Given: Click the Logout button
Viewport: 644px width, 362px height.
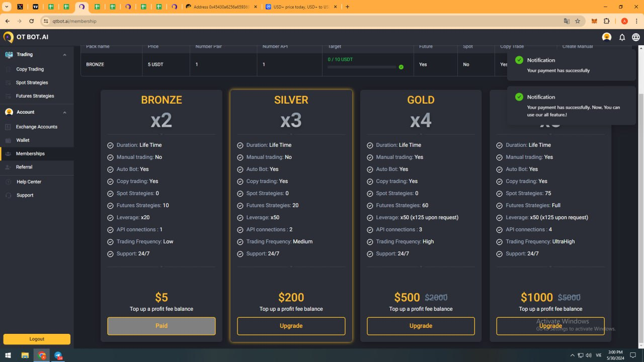Looking at the screenshot, I should coord(37,339).
